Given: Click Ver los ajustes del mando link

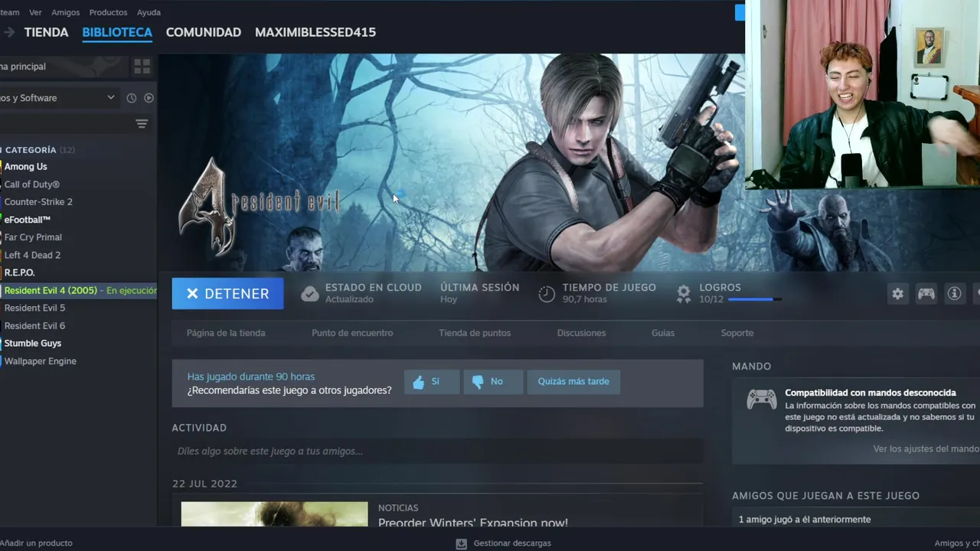Looking at the screenshot, I should [x=926, y=449].
